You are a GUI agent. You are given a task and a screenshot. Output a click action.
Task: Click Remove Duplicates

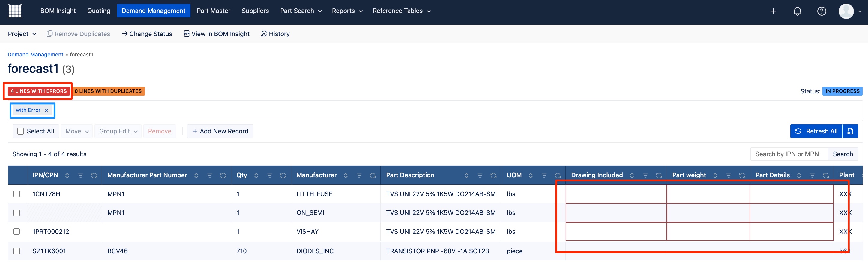point(79,34)
